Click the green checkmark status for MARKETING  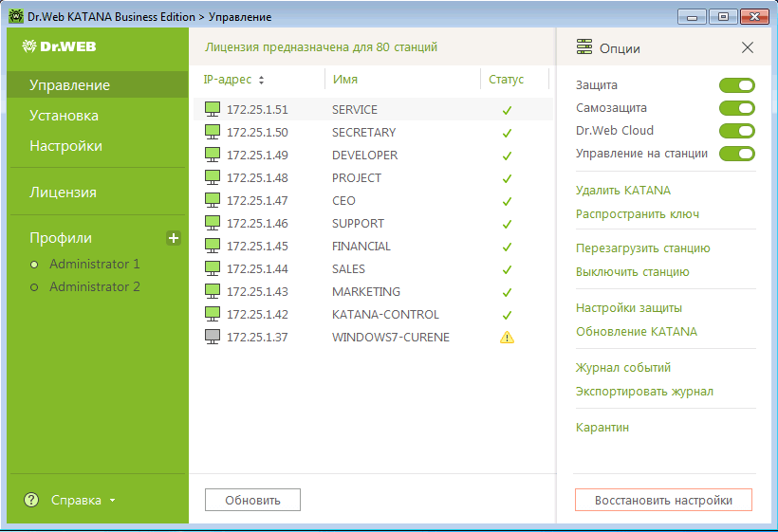507,292
